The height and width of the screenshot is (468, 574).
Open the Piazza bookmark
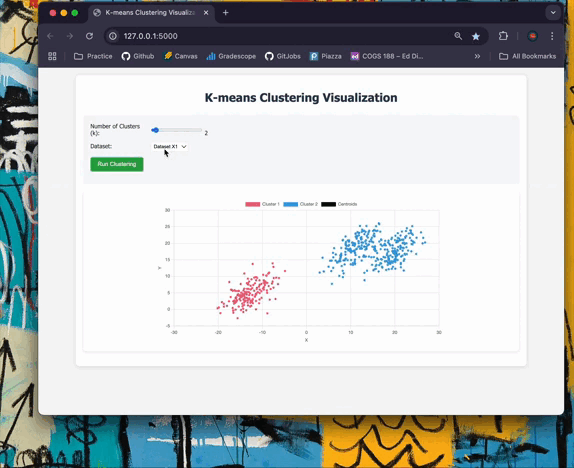(x=325, y=56)
